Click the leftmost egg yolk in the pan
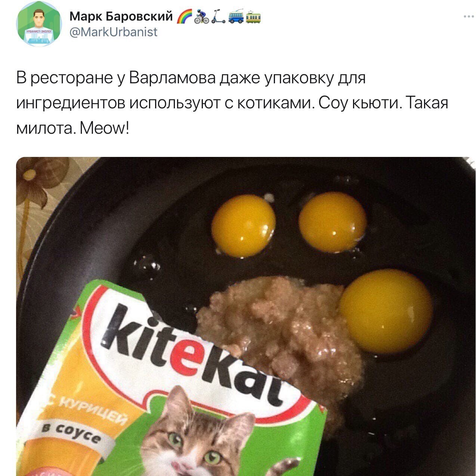 [x=244, y=225]
